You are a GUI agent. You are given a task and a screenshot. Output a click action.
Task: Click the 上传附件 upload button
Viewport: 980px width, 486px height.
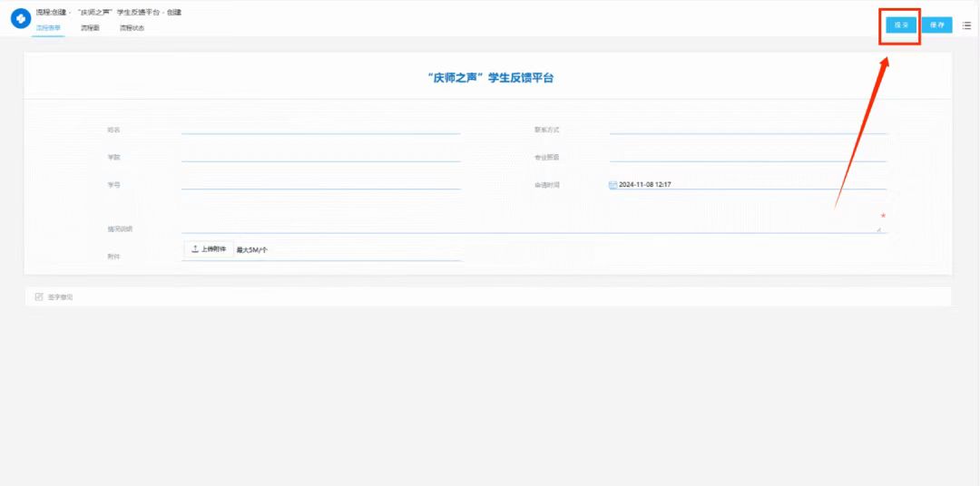(x=209, y=248)
